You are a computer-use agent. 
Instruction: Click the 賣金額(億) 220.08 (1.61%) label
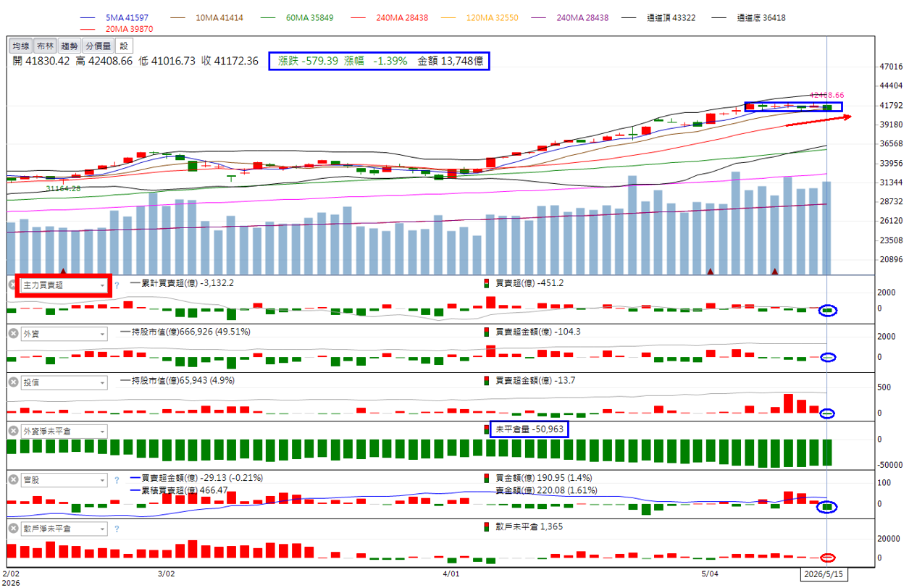pos(546,490)
